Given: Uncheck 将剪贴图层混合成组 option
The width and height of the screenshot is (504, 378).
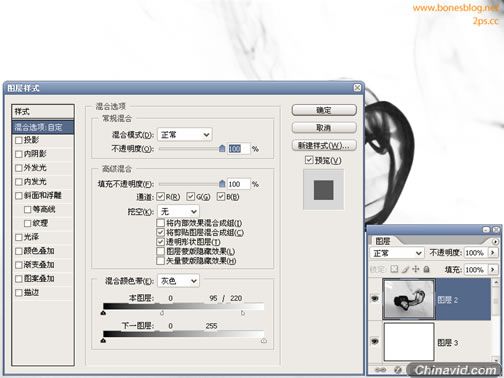Looking at the screenshot, I should coord(160,232).
